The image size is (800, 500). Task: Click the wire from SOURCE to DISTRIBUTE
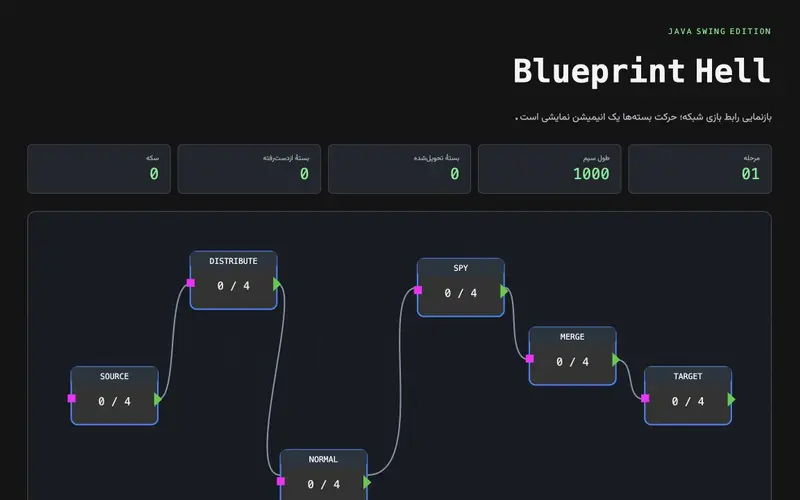point(173,342)
